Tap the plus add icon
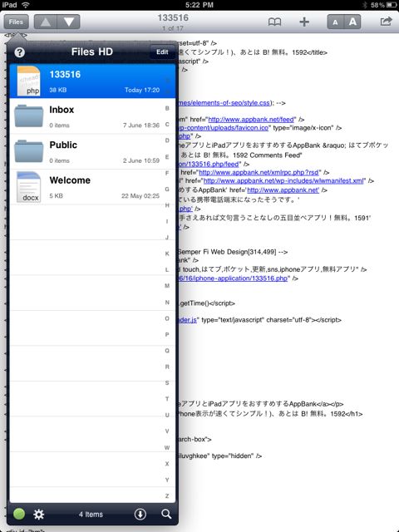 point(304,22)
